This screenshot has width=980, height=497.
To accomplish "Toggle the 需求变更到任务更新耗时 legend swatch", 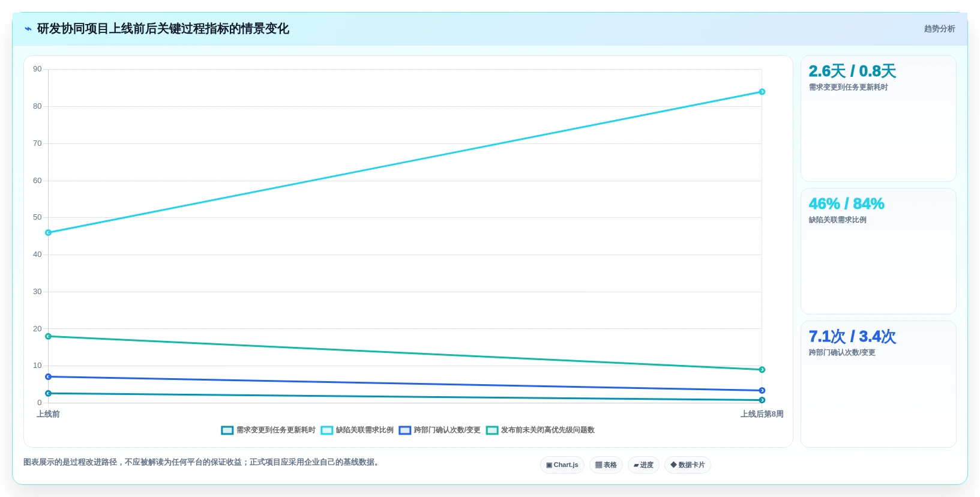I will tap(227, 430).
